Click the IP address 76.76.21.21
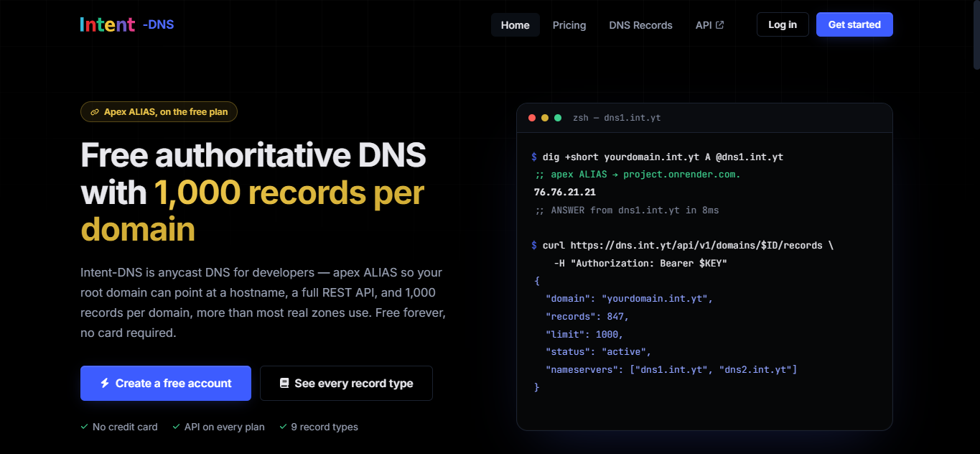Viewport: 980px width, 454px height. point(565,193)
